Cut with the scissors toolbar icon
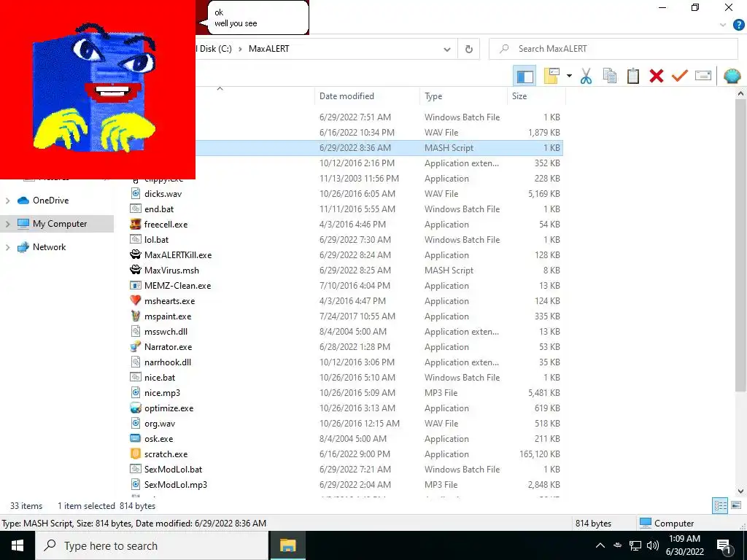 coord(586,76)
